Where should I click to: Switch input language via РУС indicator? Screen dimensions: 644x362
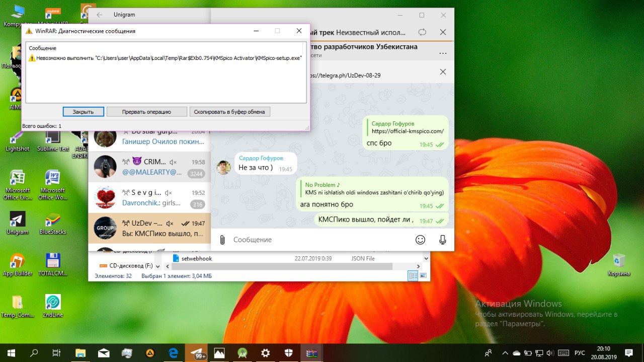point(580,353)
